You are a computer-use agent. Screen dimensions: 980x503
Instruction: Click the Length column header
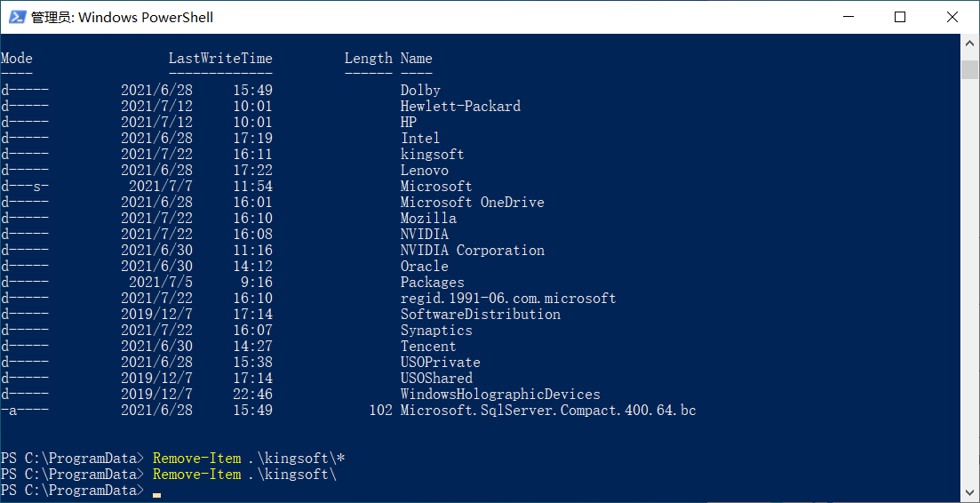[x=369, y=58]
